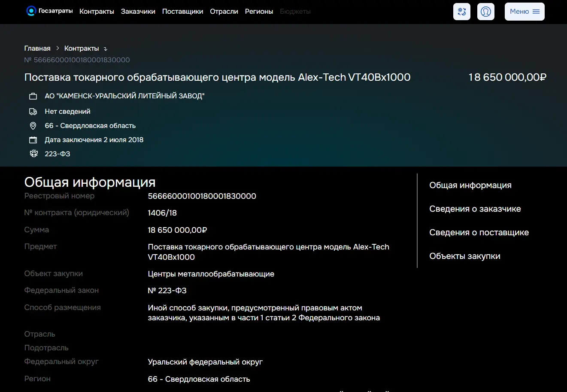Click the № контракта (юридический) label

(x=77, y=213)
